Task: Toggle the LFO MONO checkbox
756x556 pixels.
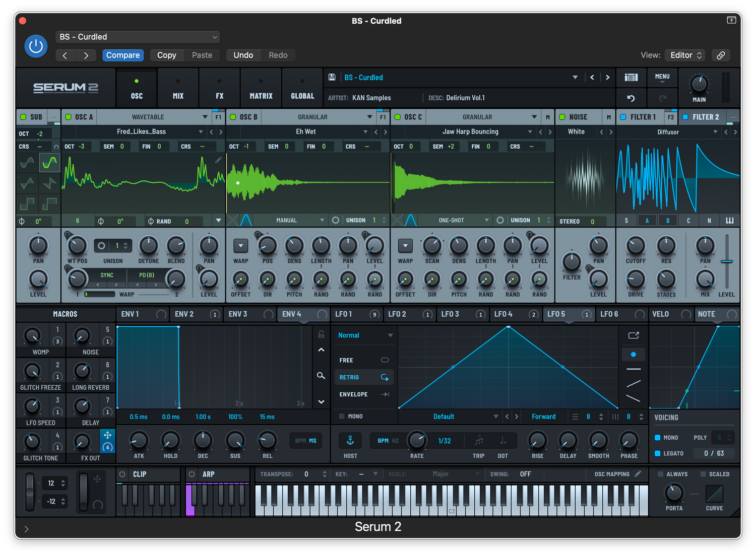Action: [342, 416]
